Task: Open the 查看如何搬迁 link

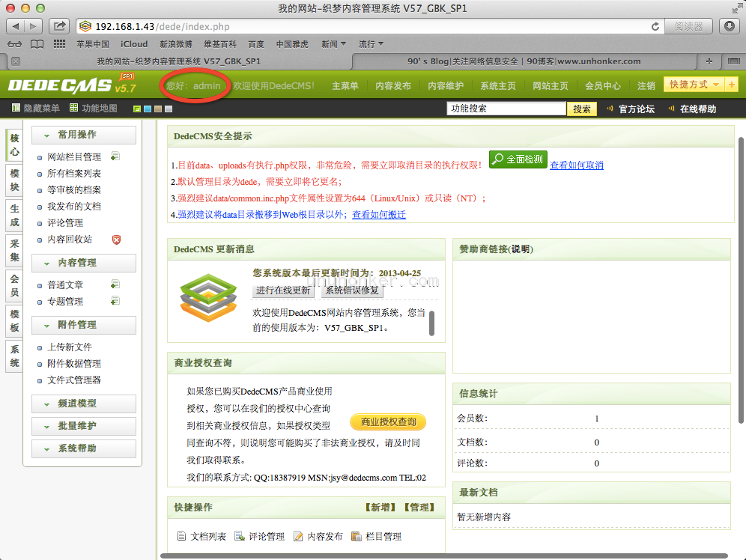Action: [379, 214]
